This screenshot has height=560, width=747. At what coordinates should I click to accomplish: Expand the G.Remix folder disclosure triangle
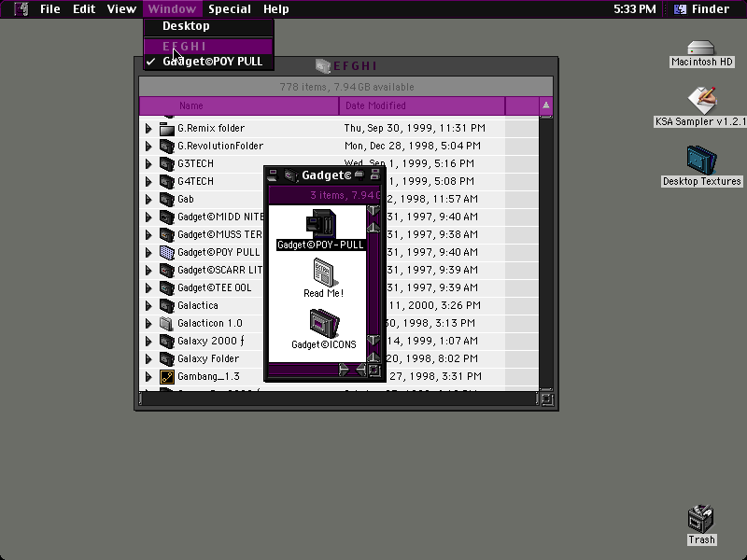[x=148, y=128]
